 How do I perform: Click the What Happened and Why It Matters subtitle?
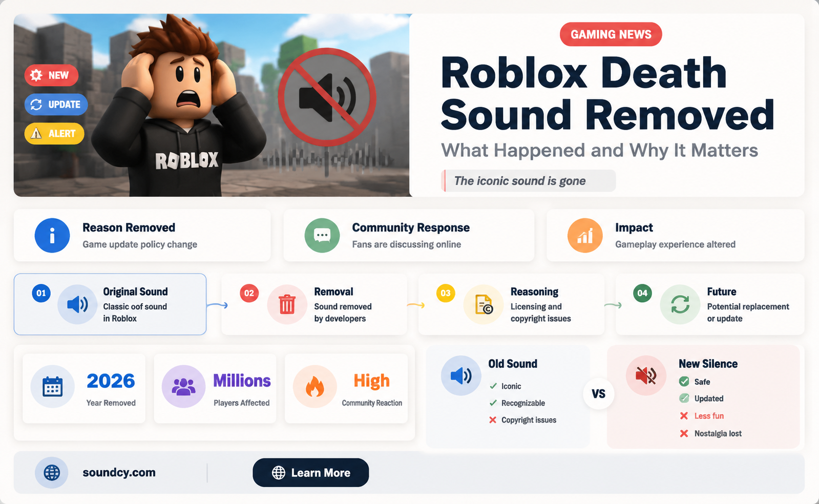point(599,151)
